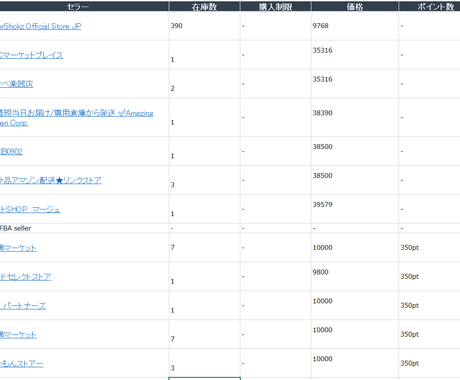The width and height of the screenshot is (460, 380).
Task: Select the FBA seller cell
Action: [84, 228]
